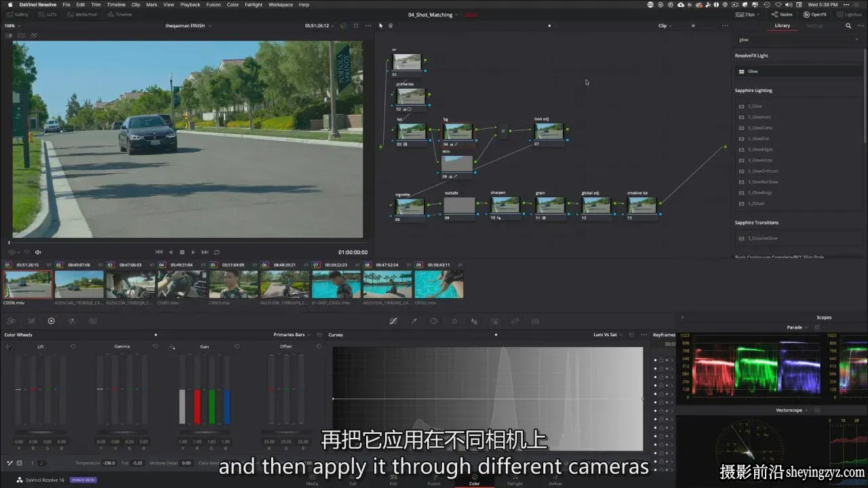
Task: Switch to OpenFX Settings tab
Action: [814, 26]
